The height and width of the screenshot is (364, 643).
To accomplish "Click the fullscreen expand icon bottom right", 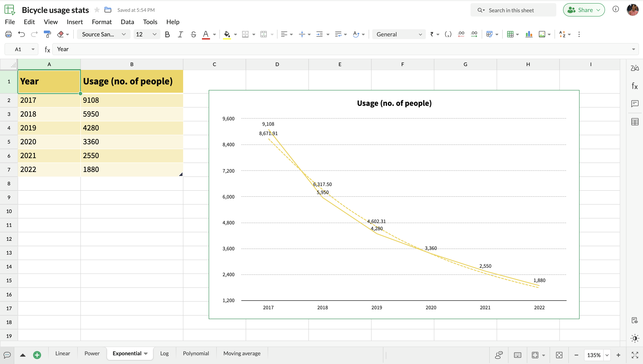I will [635, 355].
